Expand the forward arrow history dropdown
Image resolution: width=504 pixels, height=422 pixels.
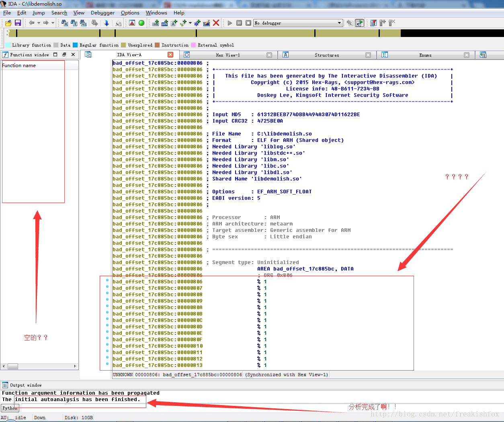point(53,23)
